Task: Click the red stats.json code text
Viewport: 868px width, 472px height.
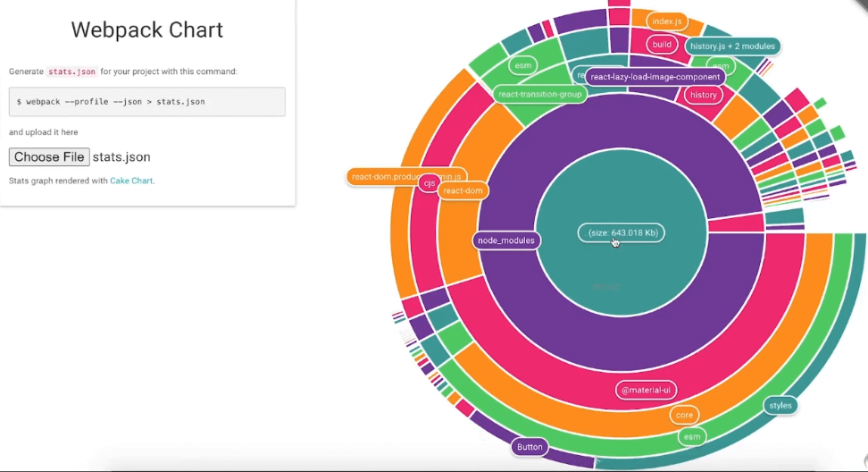Action: [71, 72]
